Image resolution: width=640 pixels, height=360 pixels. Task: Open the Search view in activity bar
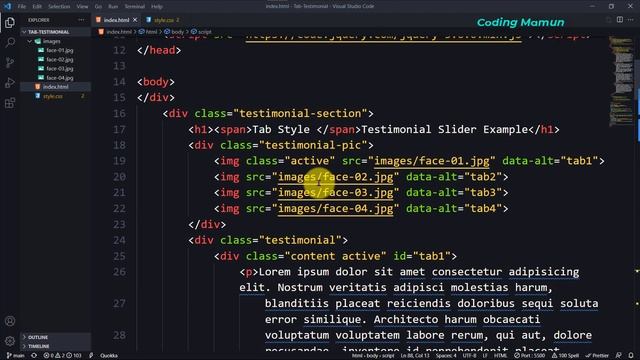[10, 42]
